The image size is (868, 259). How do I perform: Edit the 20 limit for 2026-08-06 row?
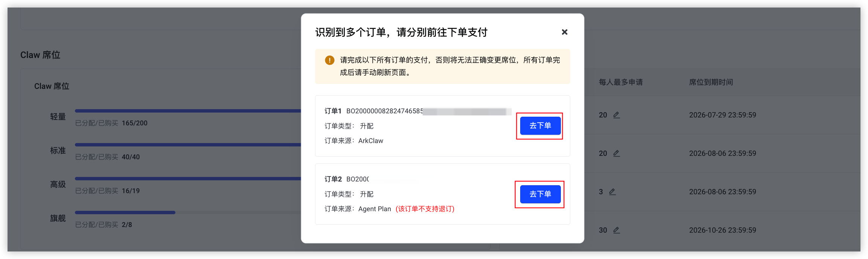pos(616,153)
